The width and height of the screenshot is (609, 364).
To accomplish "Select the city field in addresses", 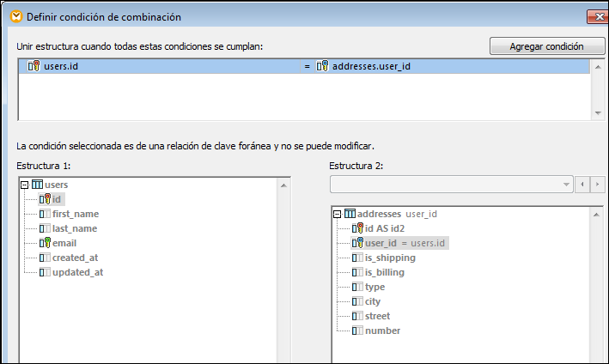I will pyautogui.click(x=373, y=301).
